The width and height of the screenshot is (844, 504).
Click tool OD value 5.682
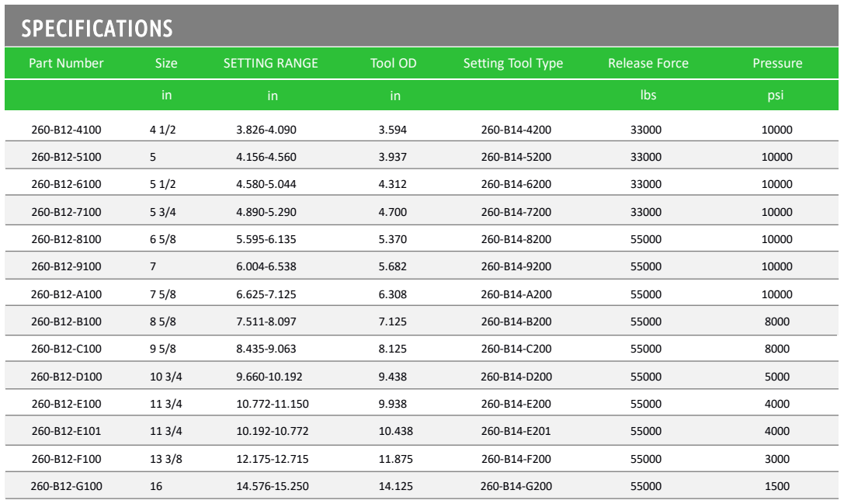pyautogui.click(x=392, y=266)
